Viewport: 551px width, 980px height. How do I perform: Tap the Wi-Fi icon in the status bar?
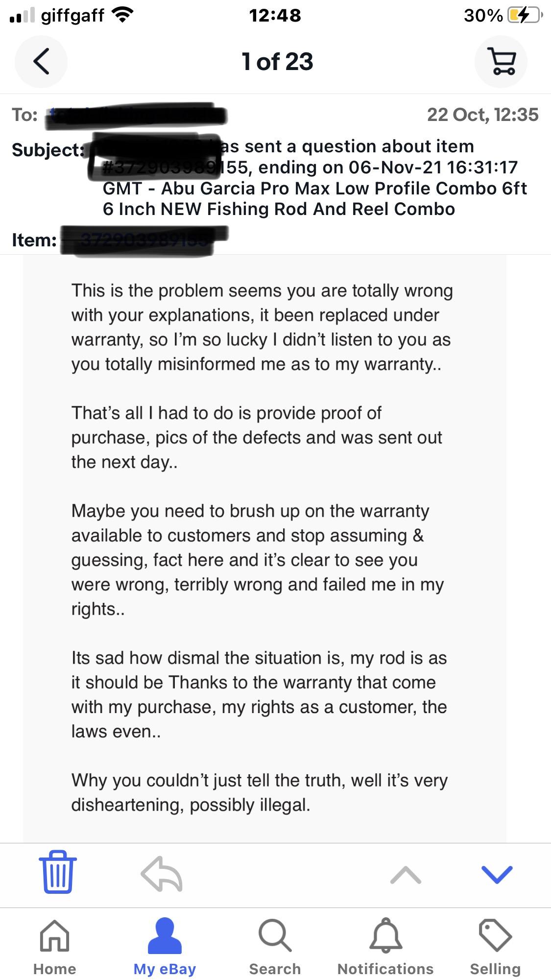click(123, 16)
